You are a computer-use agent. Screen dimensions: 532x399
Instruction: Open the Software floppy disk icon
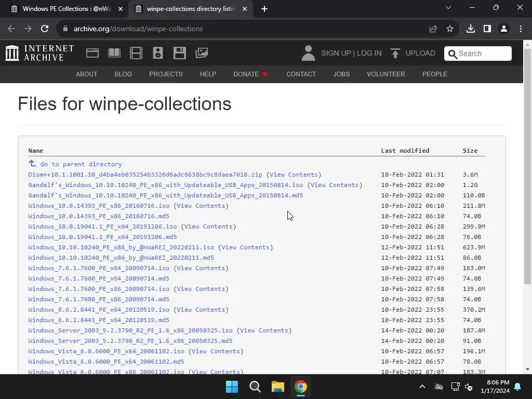(x=179, y=54)
